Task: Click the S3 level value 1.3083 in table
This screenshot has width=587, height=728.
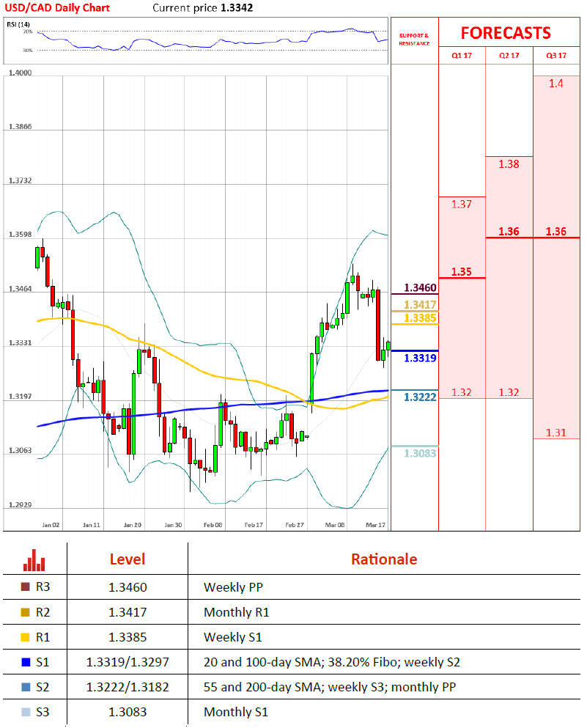Action: tap(128, 712)
